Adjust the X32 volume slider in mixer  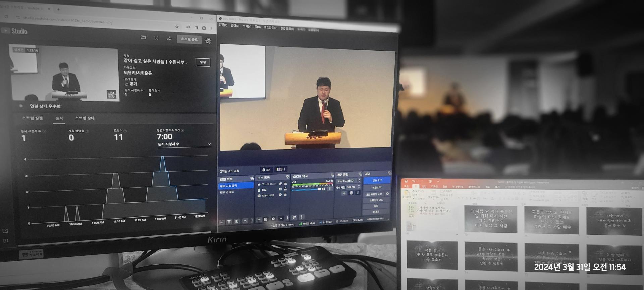pyautogui.click(x=307, y=189)
